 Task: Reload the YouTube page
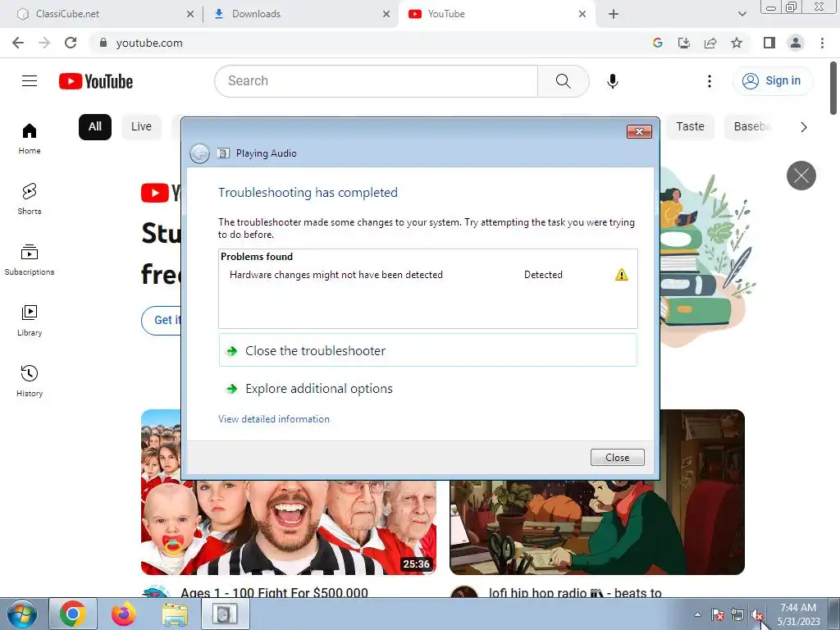click(71, 43)
